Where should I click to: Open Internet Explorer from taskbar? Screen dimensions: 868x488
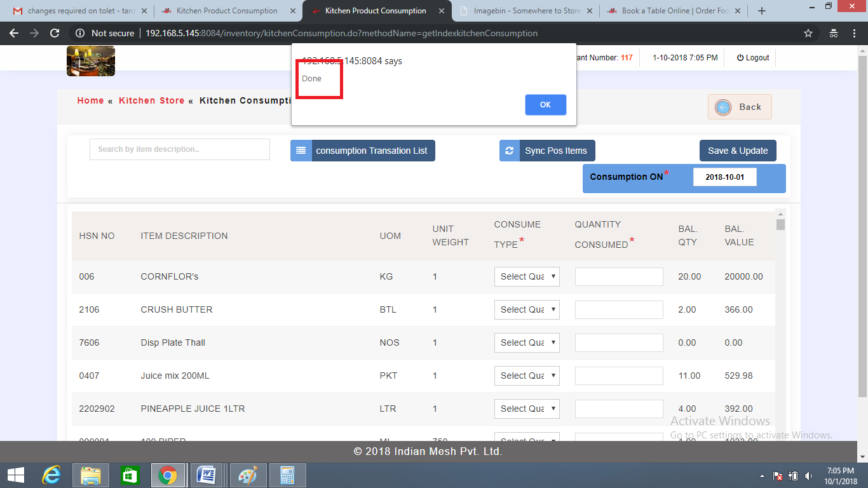[x=51, y=475]
